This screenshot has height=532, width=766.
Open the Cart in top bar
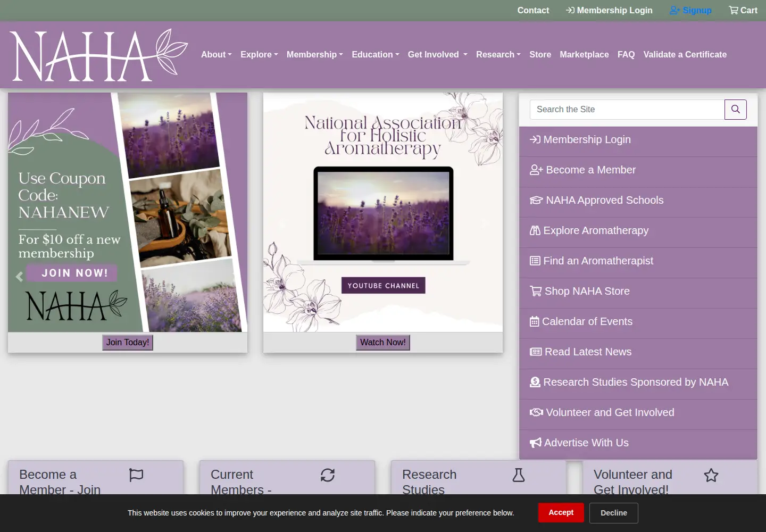(743, 11)
